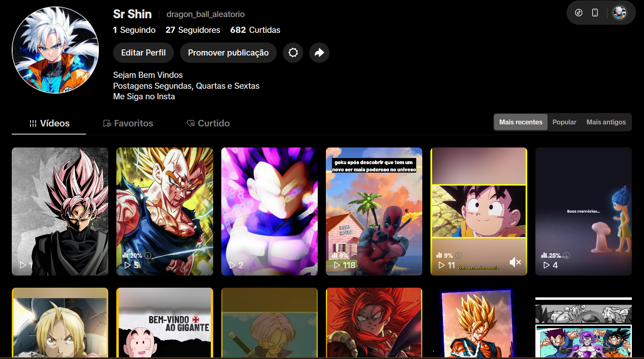The image size is (644, 359).
Task: Click the TikTok coins icon in the top bar
Action: pos(579,13)
